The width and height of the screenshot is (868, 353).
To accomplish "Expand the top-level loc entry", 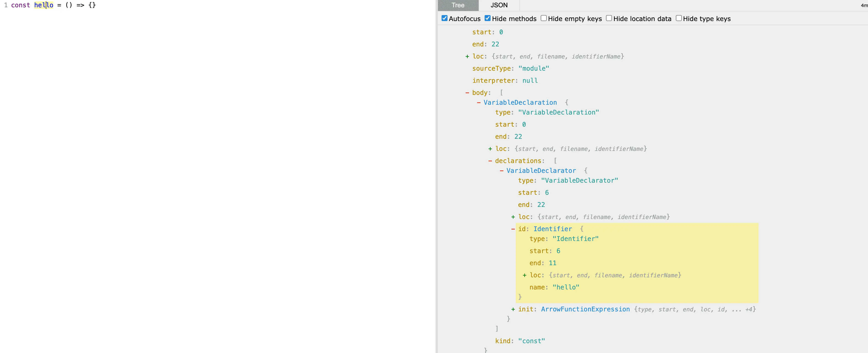I will point(467,56).
